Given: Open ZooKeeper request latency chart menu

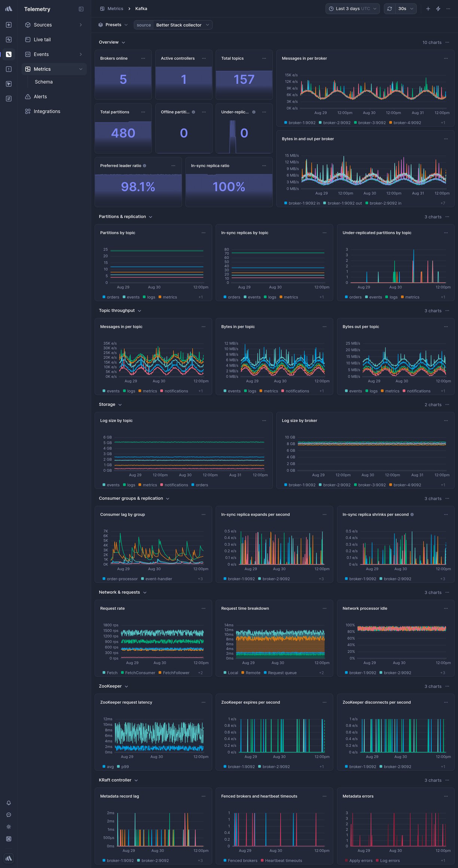Looking at the screenshot, I should pos(204,702).
